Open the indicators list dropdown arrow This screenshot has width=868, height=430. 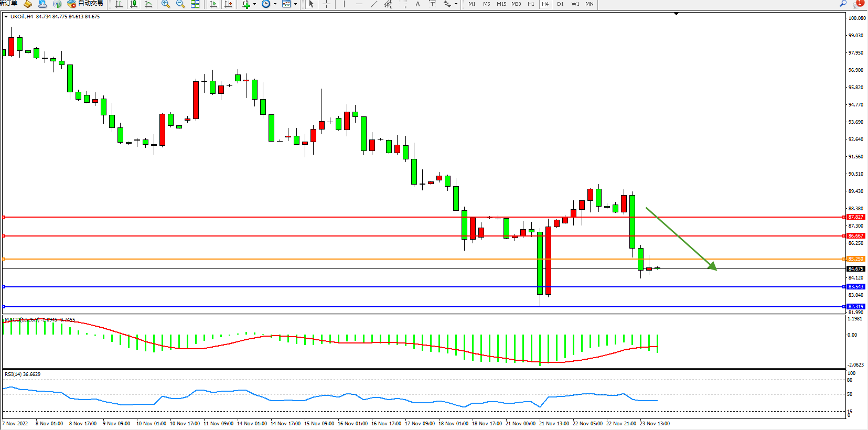(x=255, y=4)
